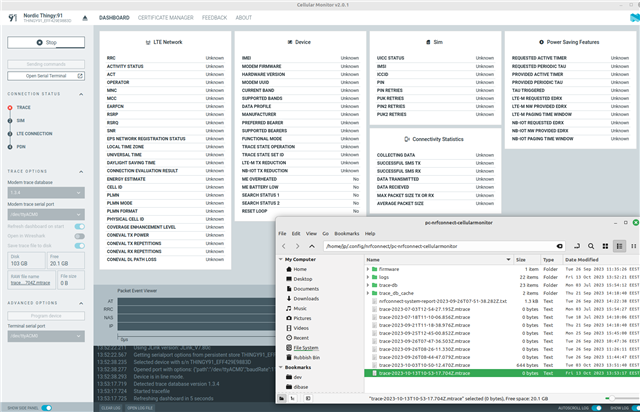Toggle Open in Wireshark switch
Image resolution: width=640 pixels, height=412 pixels.
[80, 236]
